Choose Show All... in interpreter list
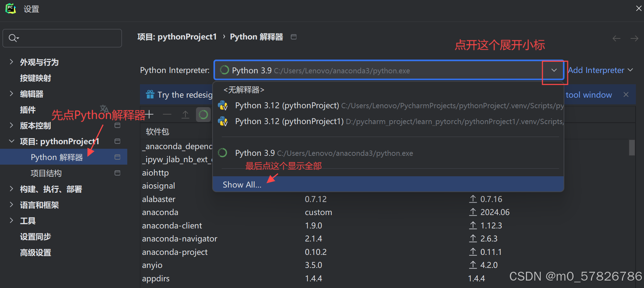Image resolution: width=644 pixels, height=288 pixels. [x=388, y=184]
